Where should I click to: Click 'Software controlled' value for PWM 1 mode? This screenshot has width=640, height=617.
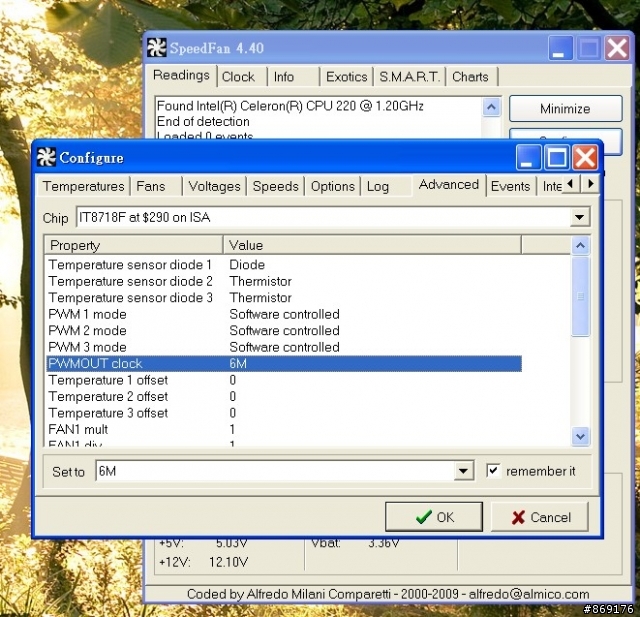coord(284,314)
